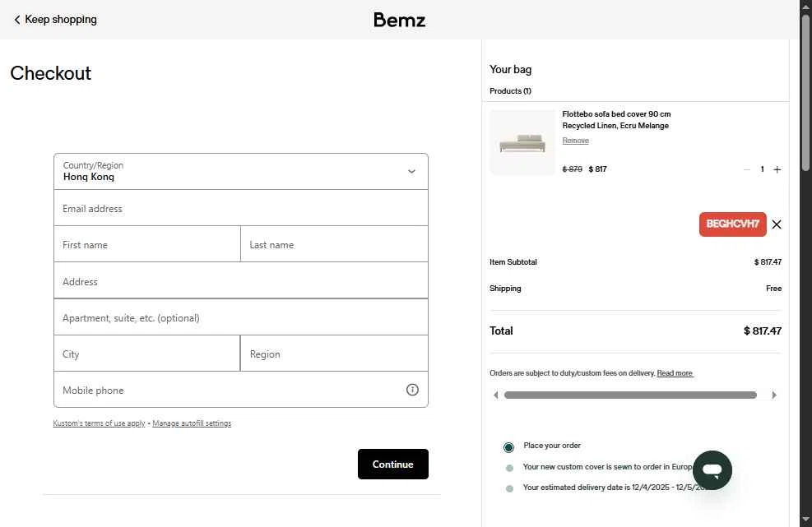Open the chat support bubble
Screen dimensions: 812x527
pos(712,470)
